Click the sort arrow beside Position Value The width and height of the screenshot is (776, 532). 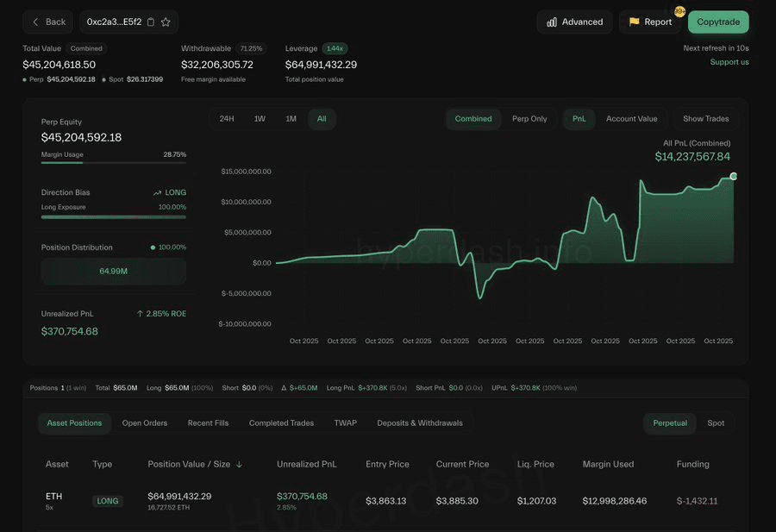(239, 464)
